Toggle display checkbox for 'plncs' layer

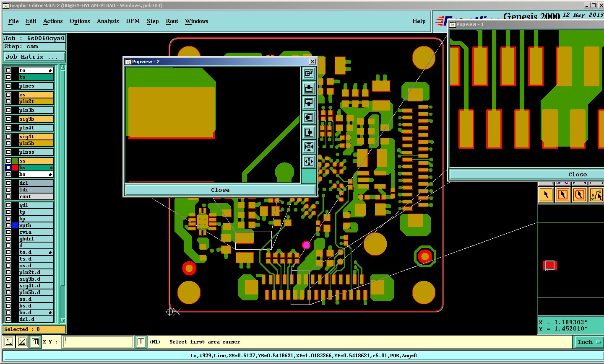click(x=8, y=86)
